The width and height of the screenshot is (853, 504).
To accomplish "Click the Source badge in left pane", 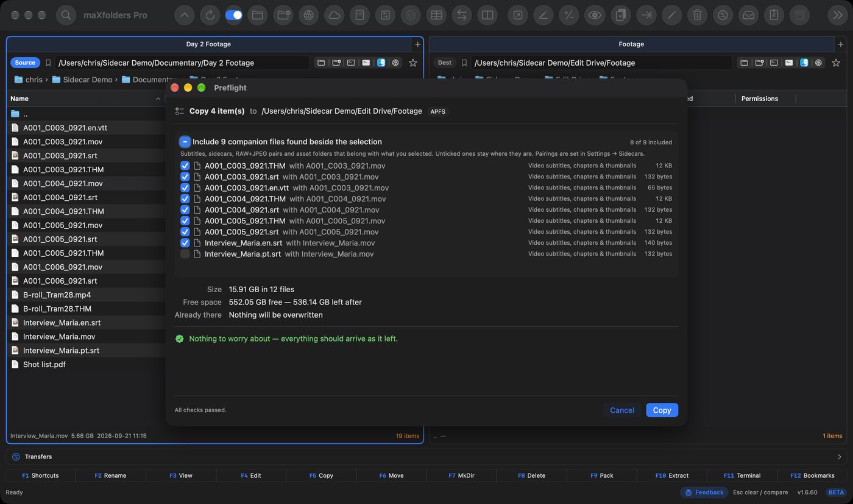I will pos(25,63).
